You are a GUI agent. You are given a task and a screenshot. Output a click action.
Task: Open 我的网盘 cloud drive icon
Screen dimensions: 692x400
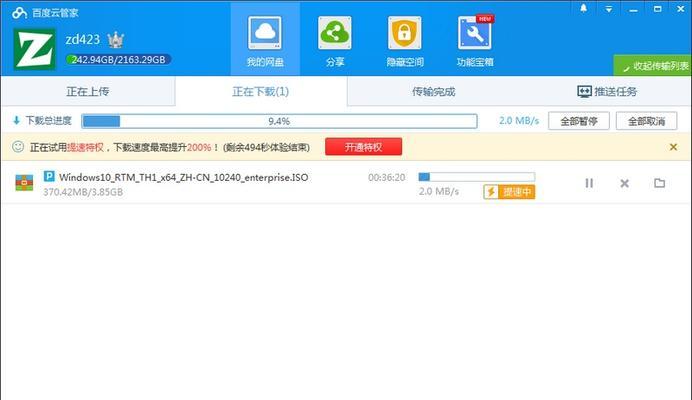click(x=265, y=33)
